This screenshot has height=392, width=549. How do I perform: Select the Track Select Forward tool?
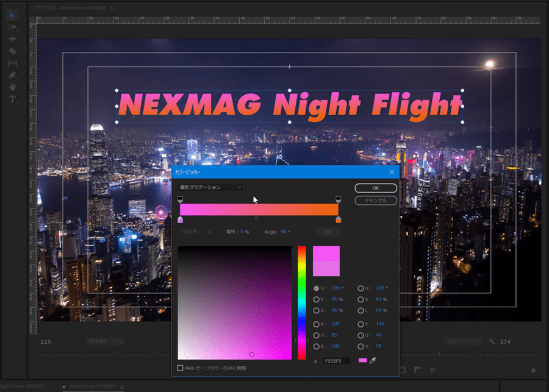click(x=12, y=27)
